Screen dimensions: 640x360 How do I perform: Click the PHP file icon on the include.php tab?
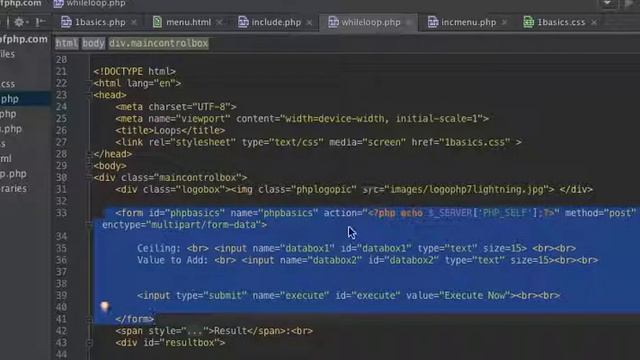coord(243,22)
